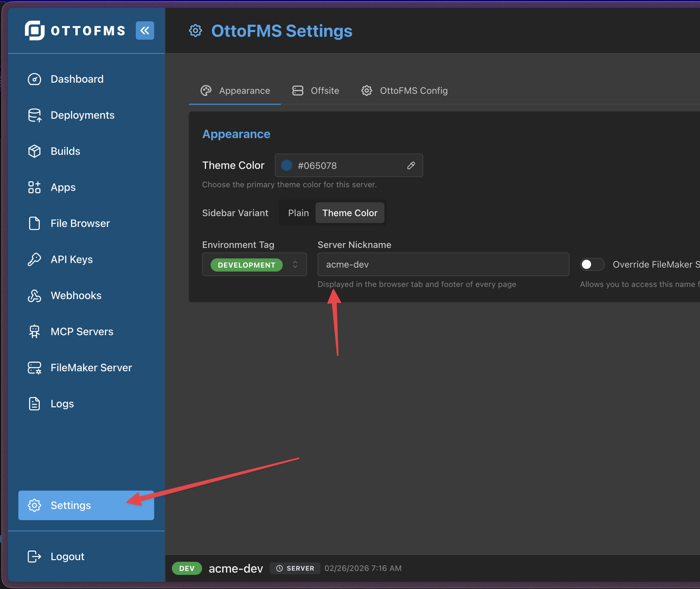Open the Apps grid icon
Viewport: 700px width, 589px height.
(x=34, y=187)
